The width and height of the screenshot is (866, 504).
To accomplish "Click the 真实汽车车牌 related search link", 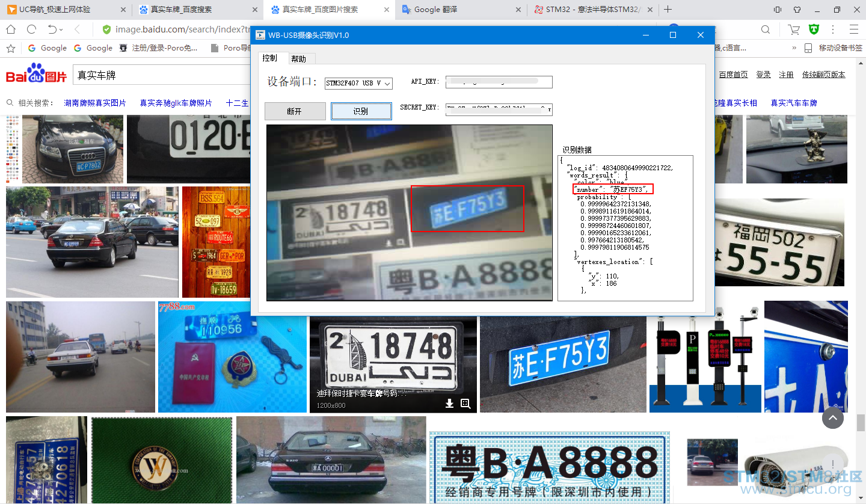I will [x=794, y=103].
